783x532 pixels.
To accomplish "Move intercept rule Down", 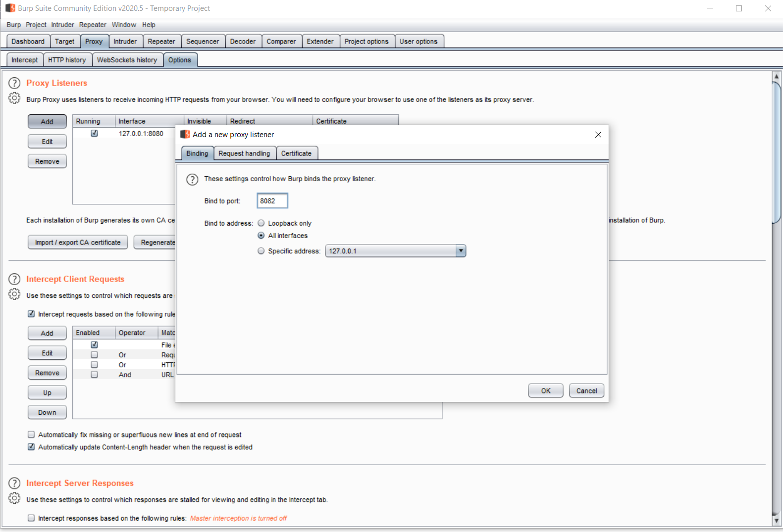I will click(x=47, y=412).
